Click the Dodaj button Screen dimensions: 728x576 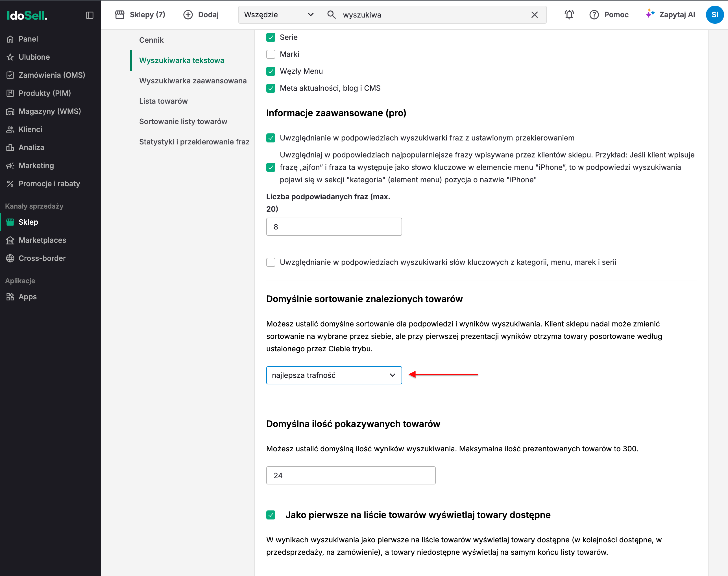pos(201,14)
